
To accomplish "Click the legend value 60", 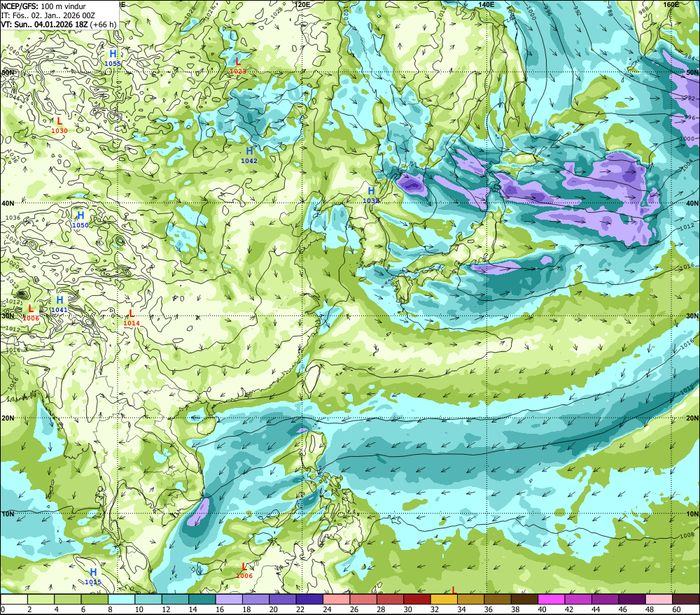I will 676,609.
